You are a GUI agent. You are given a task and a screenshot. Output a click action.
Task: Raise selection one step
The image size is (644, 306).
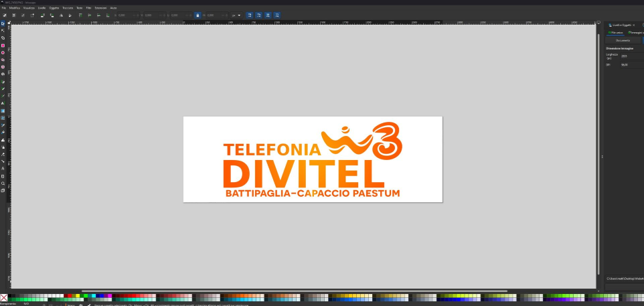[89, 15]
